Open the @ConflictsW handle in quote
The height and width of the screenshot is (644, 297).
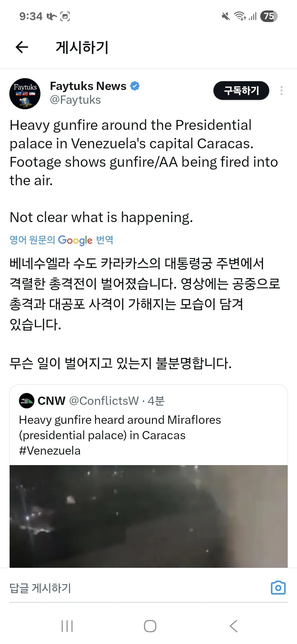point(104,401)
